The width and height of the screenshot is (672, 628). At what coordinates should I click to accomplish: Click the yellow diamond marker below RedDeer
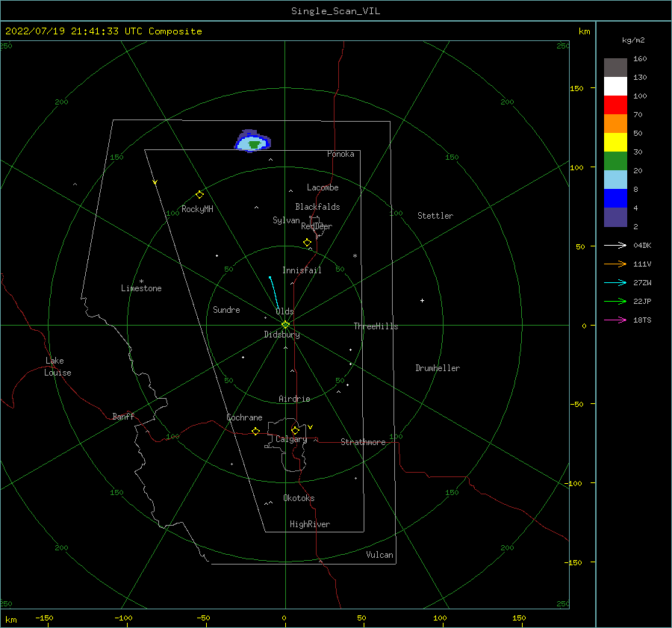pos(307,242)
